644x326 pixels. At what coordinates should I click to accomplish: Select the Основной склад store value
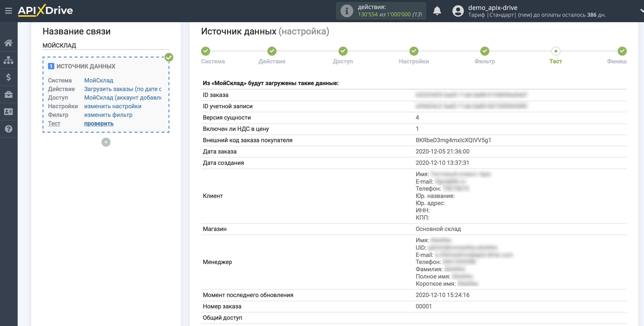point(438,229)
